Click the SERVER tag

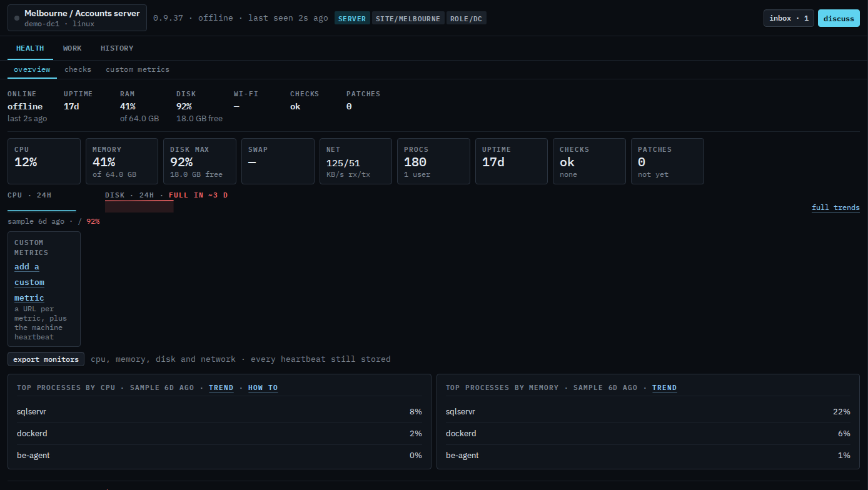tap(352, 18)
